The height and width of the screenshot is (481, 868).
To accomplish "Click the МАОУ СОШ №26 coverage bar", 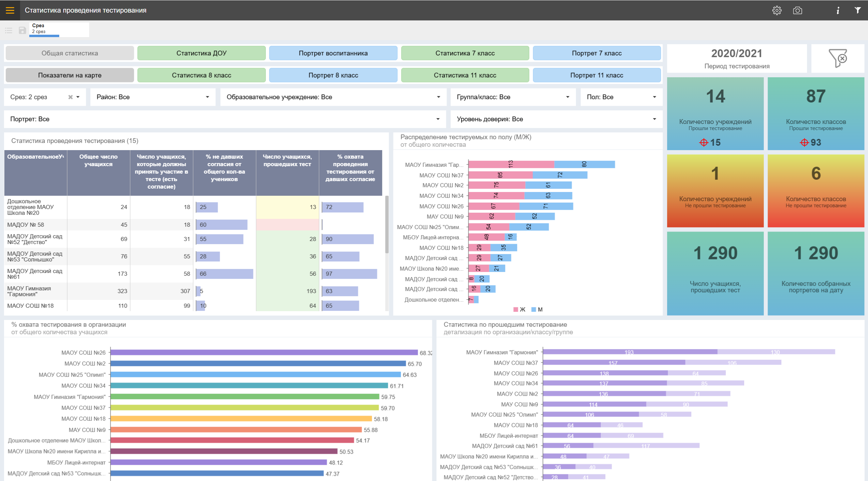I will [x=264, y=352].
